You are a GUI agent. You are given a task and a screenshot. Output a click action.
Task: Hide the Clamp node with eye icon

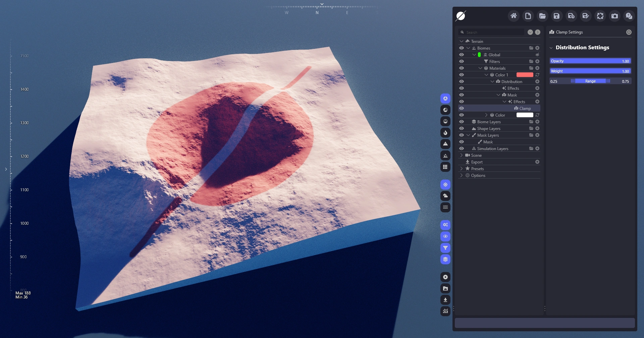click(x=462, y=108)
